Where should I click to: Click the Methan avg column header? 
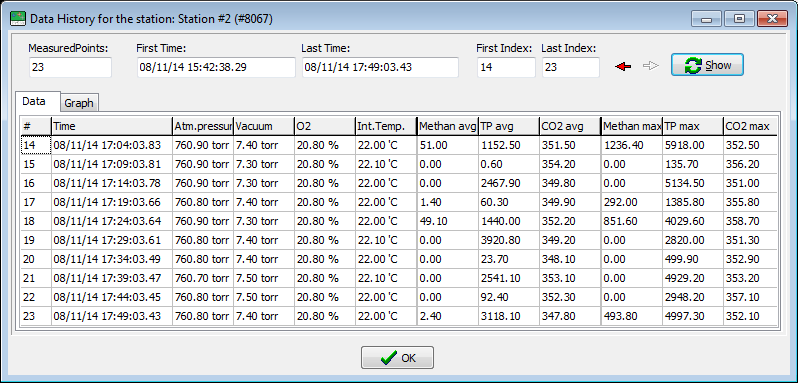[x=447, y=126]
